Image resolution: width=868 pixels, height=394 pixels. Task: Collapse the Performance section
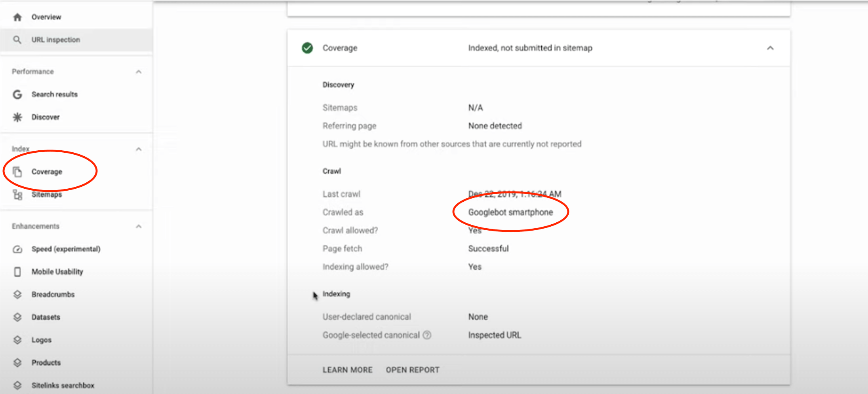pos(139,72)
